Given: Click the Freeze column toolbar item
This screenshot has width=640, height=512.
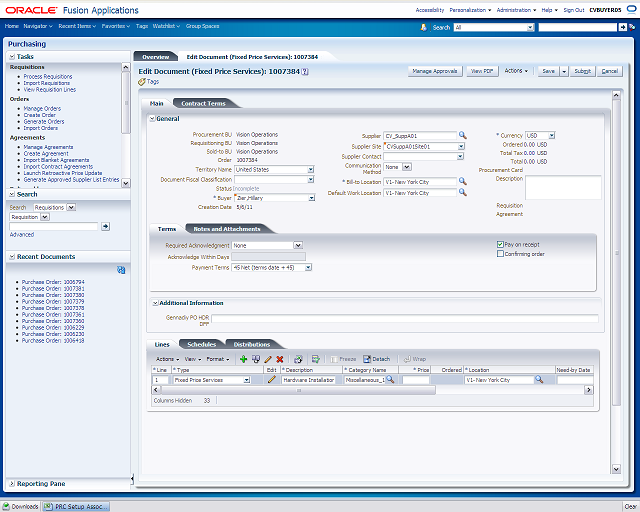Looking at the screenshot, I should (343, 359).
